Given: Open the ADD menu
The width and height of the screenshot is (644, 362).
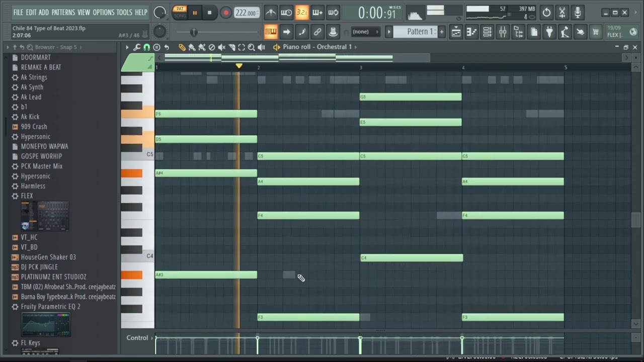Looking at the screenshot, I should point(44,13).
